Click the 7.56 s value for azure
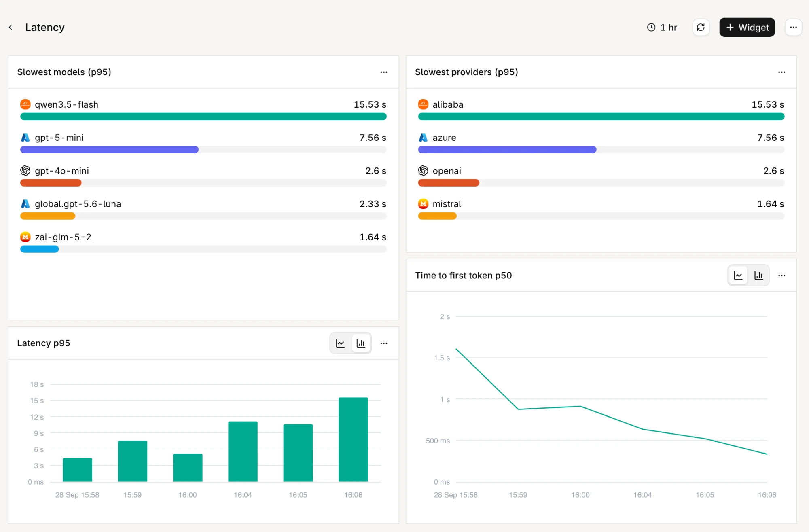Viewport: 809px width, 532px height. pyautogui.click(x=771, y=138)
